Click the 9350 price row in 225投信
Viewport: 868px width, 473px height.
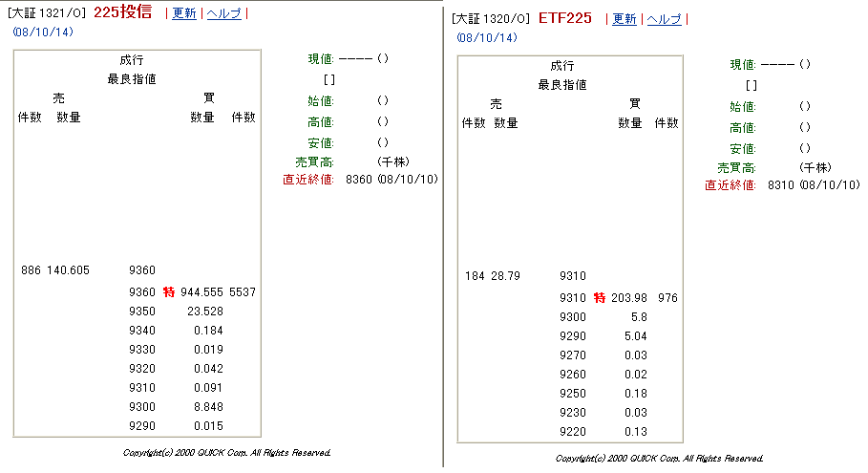point(141,312)
